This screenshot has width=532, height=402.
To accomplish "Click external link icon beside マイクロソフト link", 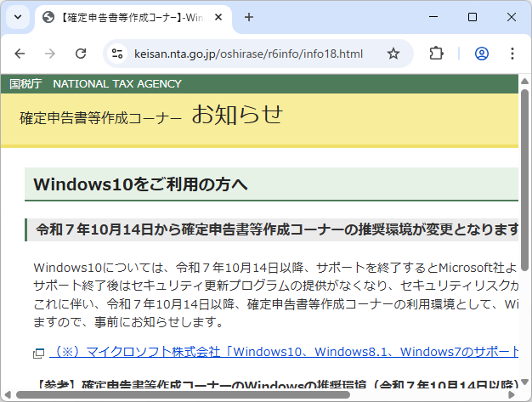I will (38, 354).
